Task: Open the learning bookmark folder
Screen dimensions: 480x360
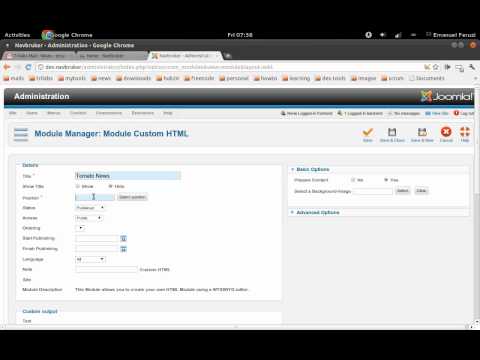Action: coord(296,78)
